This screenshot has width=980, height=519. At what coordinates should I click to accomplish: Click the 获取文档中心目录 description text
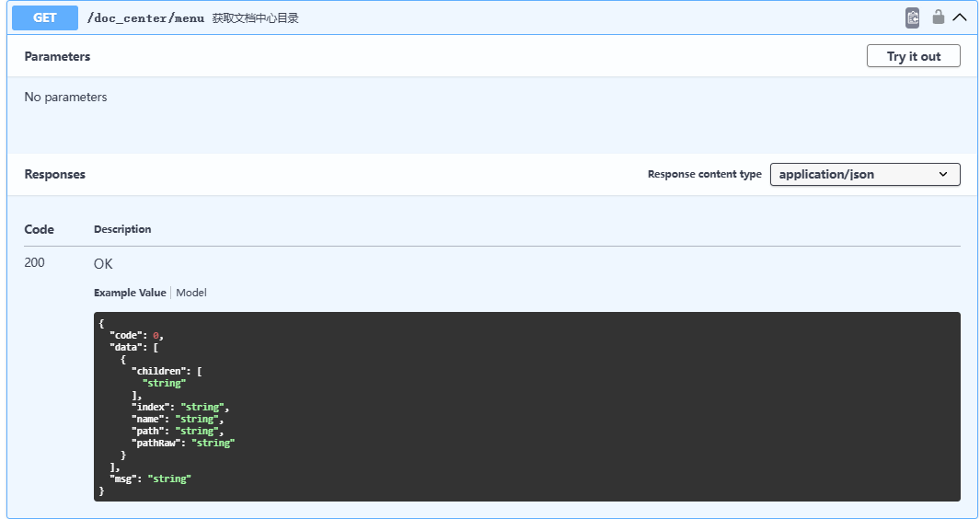tap(255, 18)
